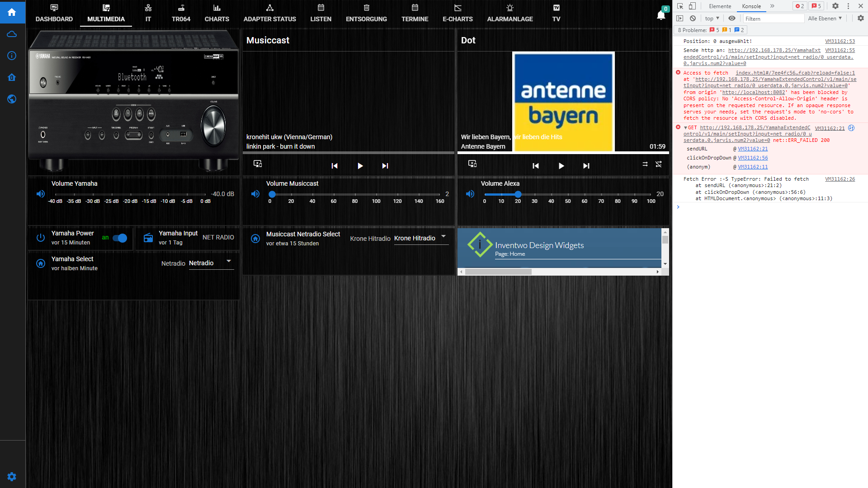This screenshot has width=868, height=488.
Task: Open Yamaha Select Netradio dropdown
Action: click(211, 263)
